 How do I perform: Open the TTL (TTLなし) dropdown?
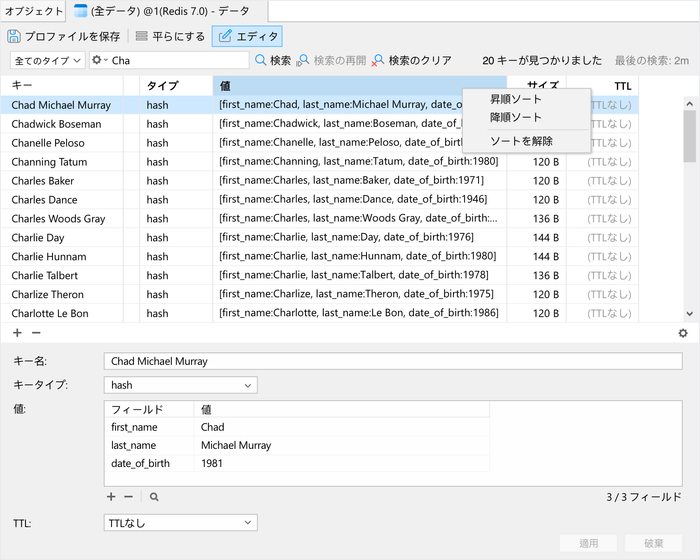click(x=180, y=522)
